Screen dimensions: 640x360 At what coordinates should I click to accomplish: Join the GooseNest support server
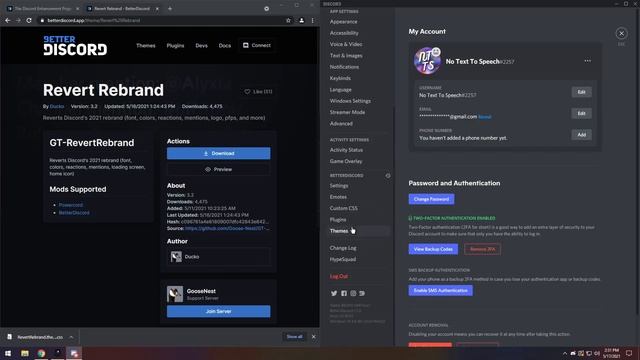coord(218,311)
